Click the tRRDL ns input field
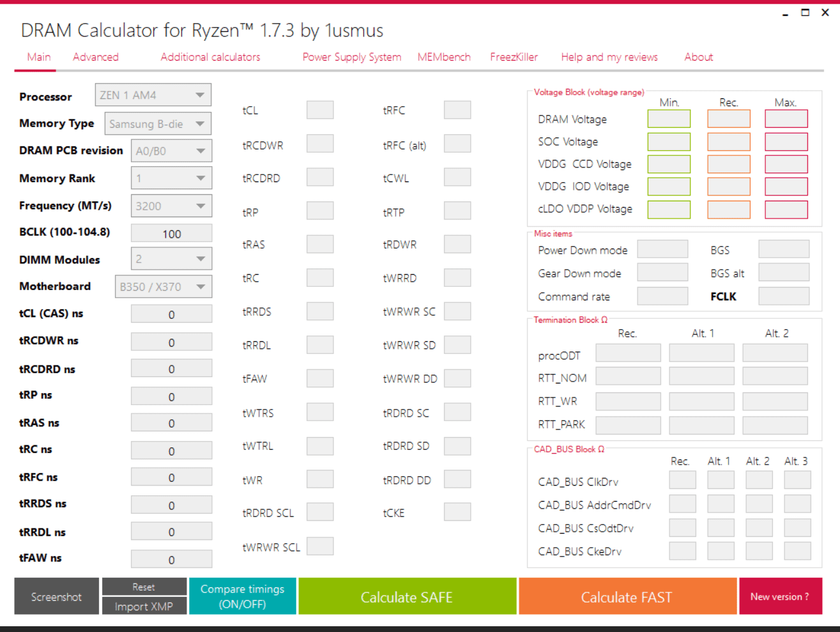The width and height of the screenshot is (840, 632). point(171,532)
